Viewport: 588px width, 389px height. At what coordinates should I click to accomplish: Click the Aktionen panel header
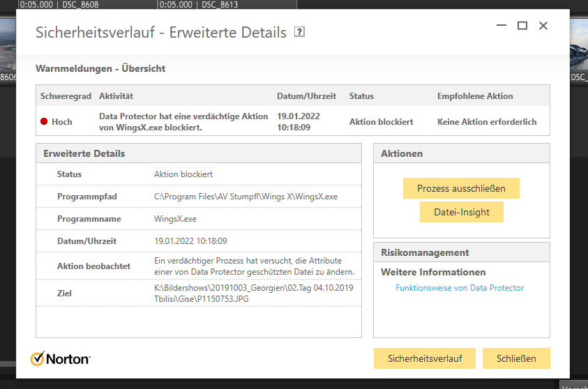tap(462, 153)
